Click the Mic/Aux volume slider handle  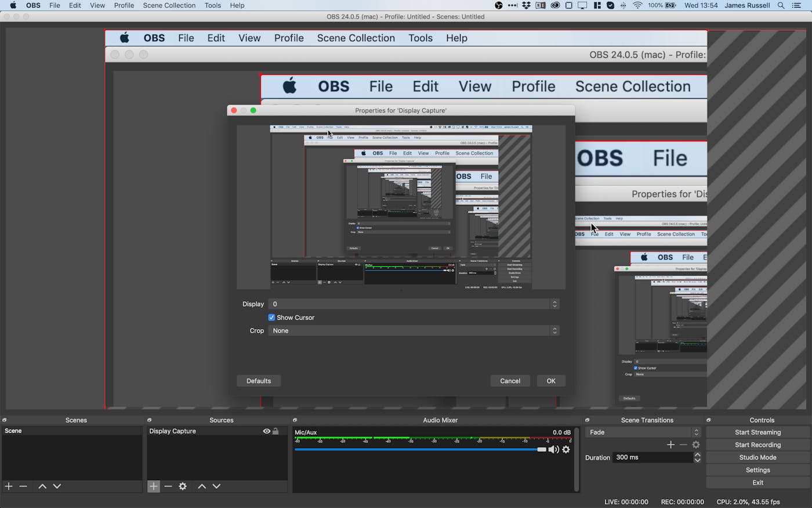click(x=542, y=449)
